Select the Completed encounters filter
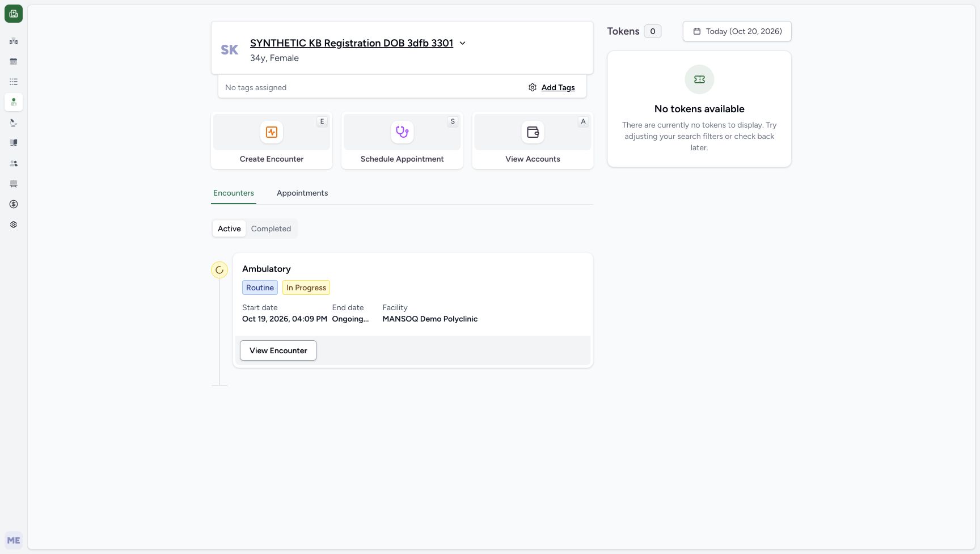 click(271, 229)
